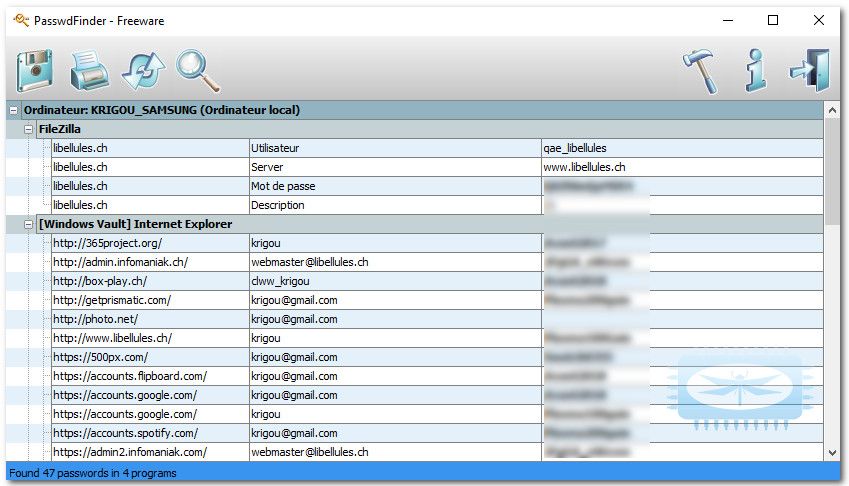This screenshot has width=849, height=486.
Task: Click the scrollbar up arrow
Action: click(x=832, y=110)
